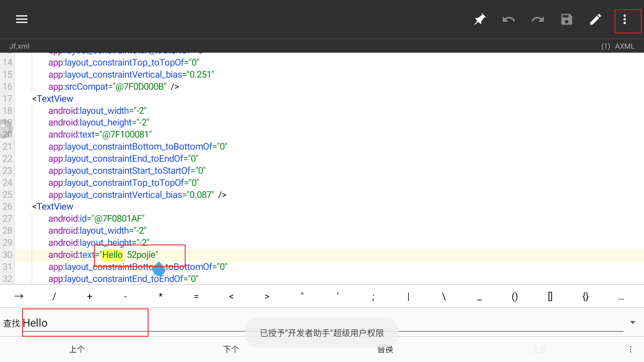Insert the backslash symbol
This screenshot has height=362, width=644.
click(444, 296)
